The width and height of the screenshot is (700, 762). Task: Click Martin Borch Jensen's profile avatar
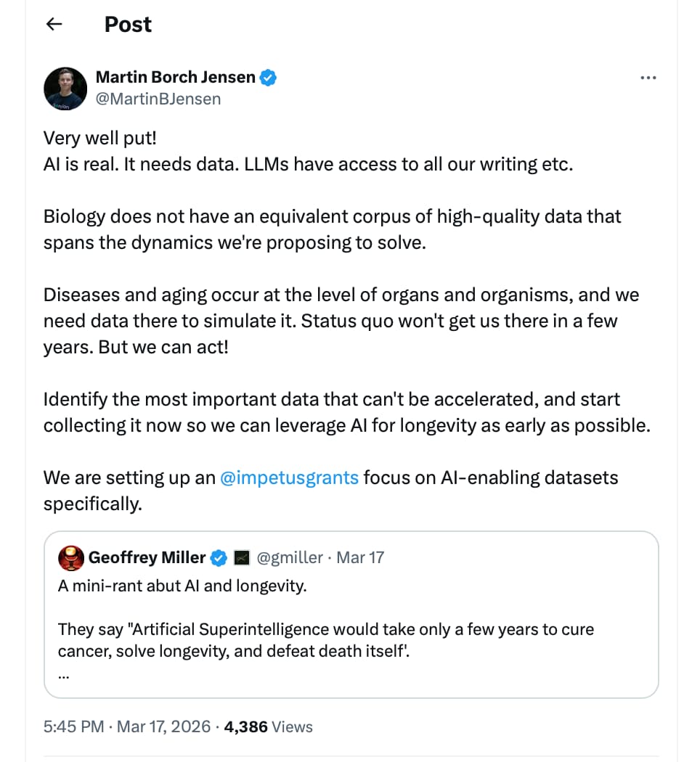pos(65,89)
